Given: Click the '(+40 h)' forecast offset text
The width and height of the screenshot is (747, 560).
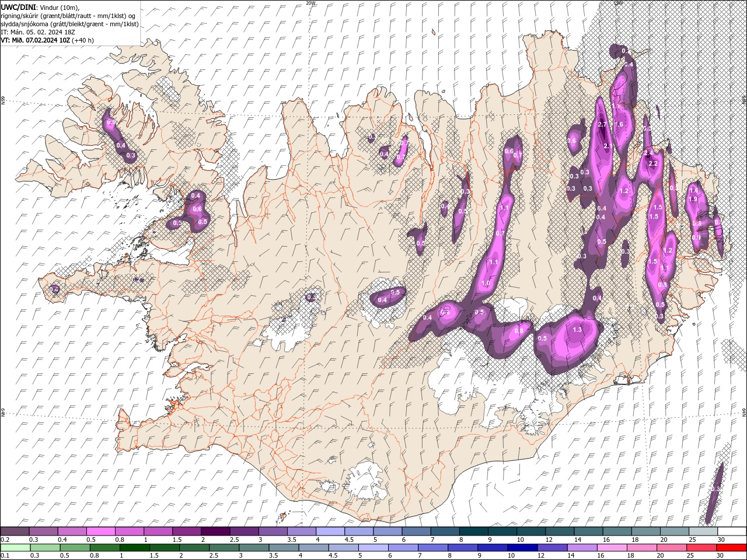Looking at the screenshot, I should (83, 40).
